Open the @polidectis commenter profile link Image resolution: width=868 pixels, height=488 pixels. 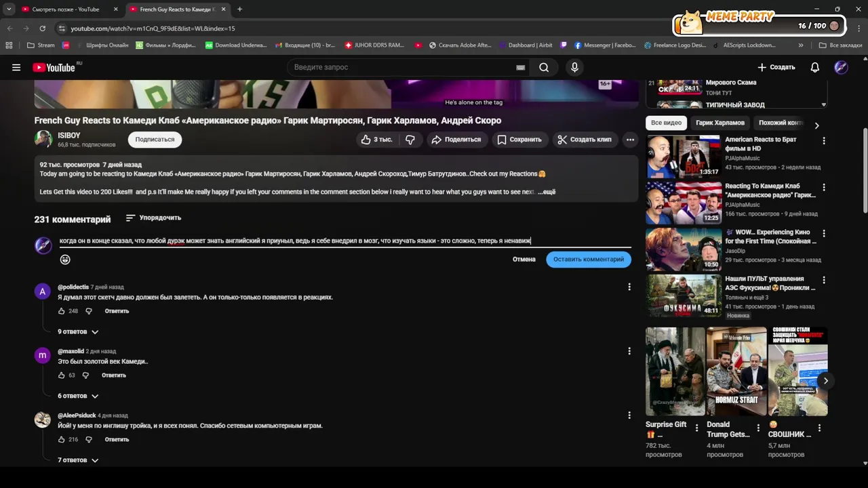(x=73, y=287)
